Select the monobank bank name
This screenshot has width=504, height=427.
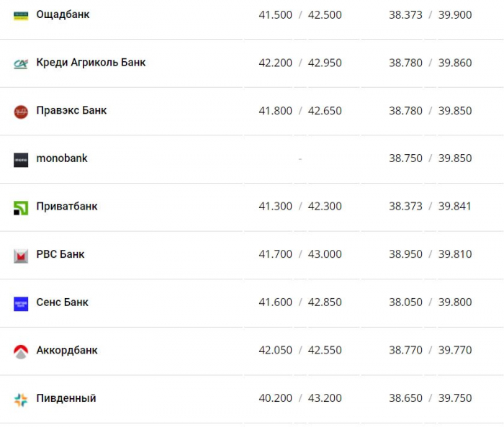point(62,158)
